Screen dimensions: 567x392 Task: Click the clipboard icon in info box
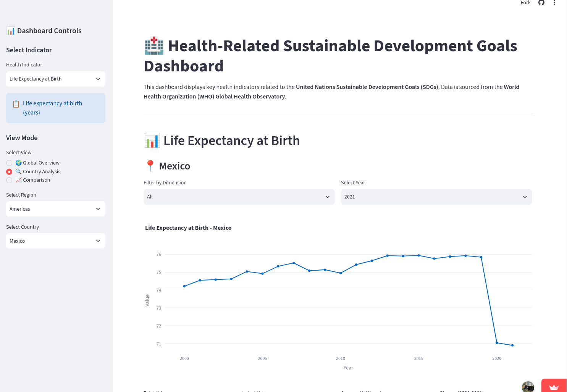click(x=16, y=104)
